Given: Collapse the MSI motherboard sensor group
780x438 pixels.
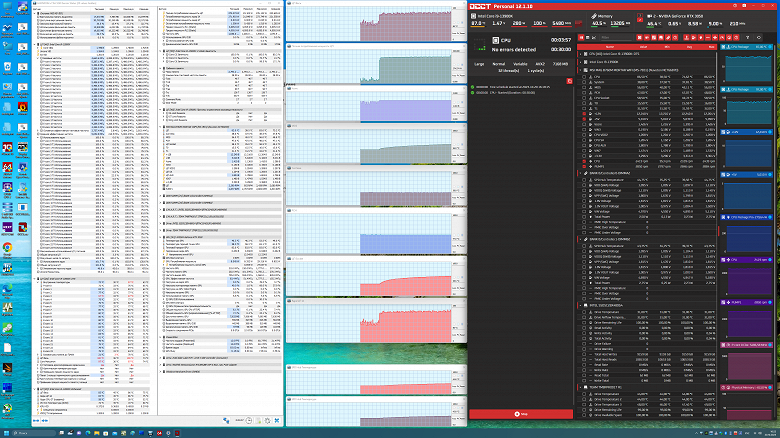Looking at the screenshot, I should tap(581, 70).
